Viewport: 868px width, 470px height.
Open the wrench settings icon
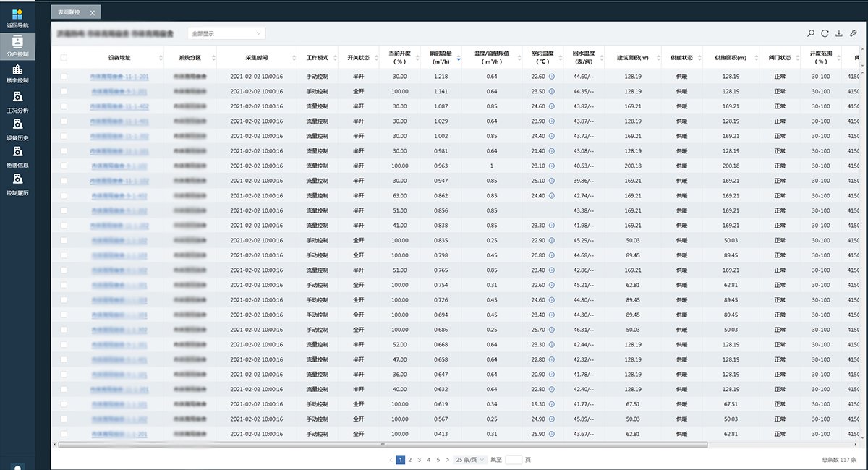[853, 33]
